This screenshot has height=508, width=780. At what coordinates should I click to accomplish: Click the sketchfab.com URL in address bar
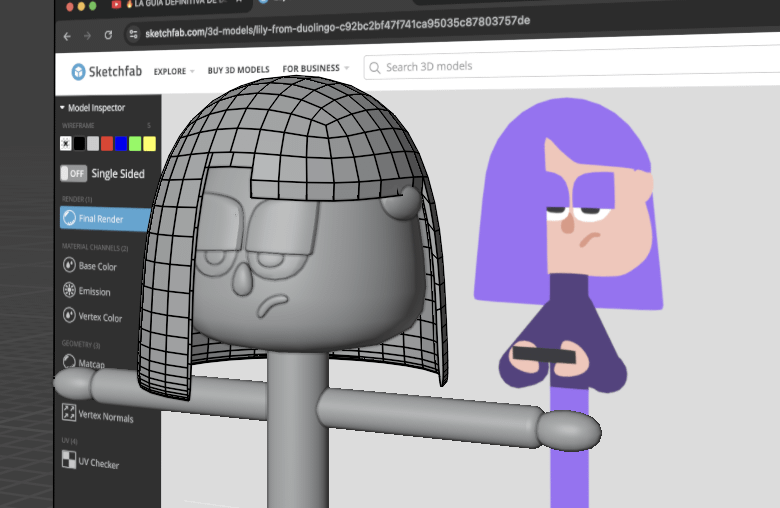(x=337, y=27)
